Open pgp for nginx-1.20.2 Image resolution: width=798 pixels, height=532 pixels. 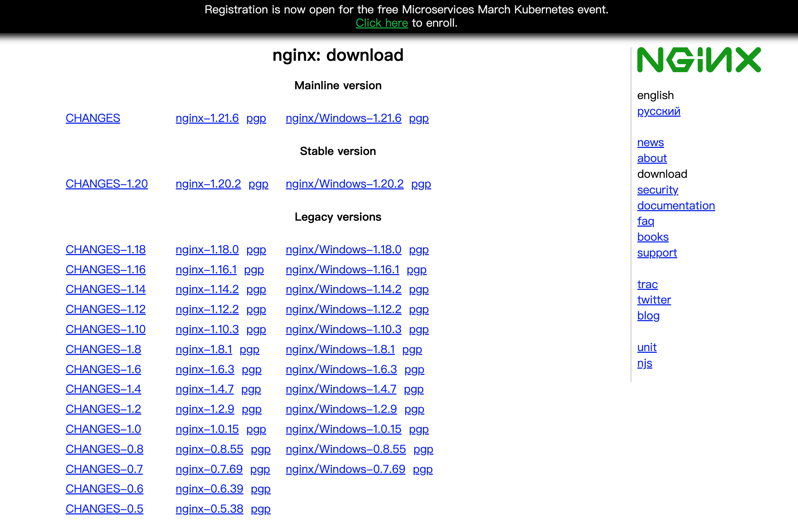click(258, 184)
